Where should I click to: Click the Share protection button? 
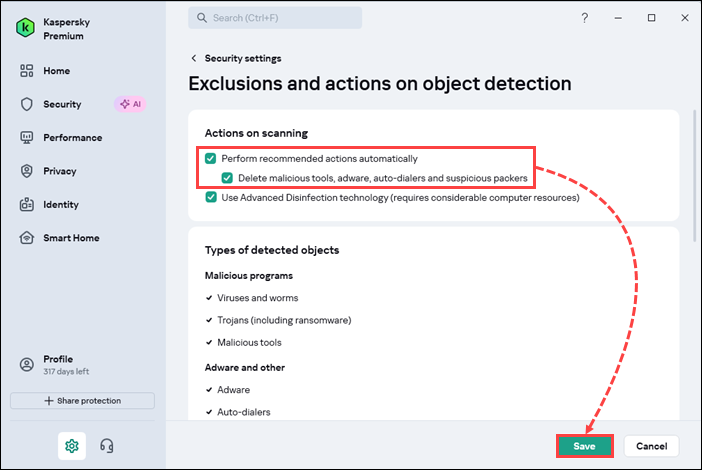click(x=82, y=401)
